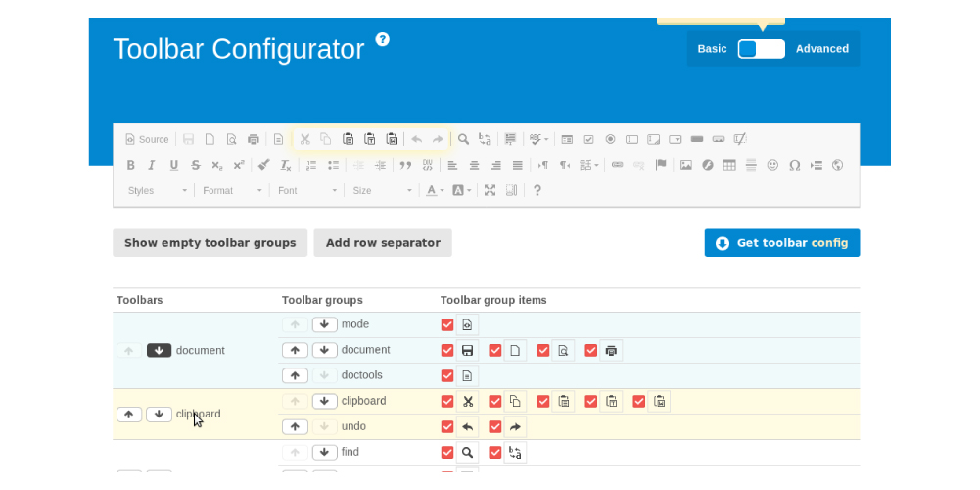The width and height of the screenshot is (980, 490).
Task: Uncheck the Find checkbox in find row
Action: point(446,452)
